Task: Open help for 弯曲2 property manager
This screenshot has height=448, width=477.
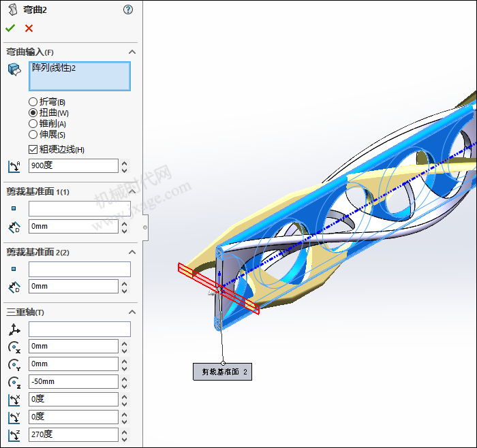Action: click(128, 10)
